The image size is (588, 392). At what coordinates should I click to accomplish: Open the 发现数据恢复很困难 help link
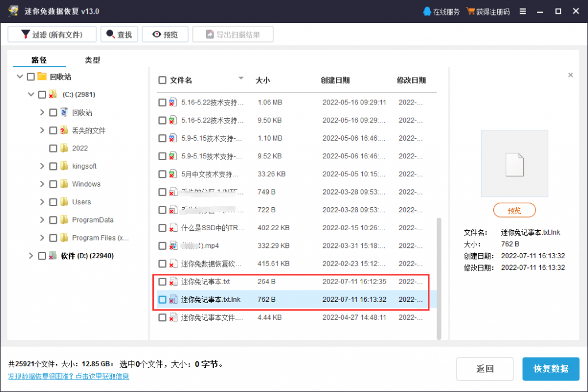coord(69,377)
